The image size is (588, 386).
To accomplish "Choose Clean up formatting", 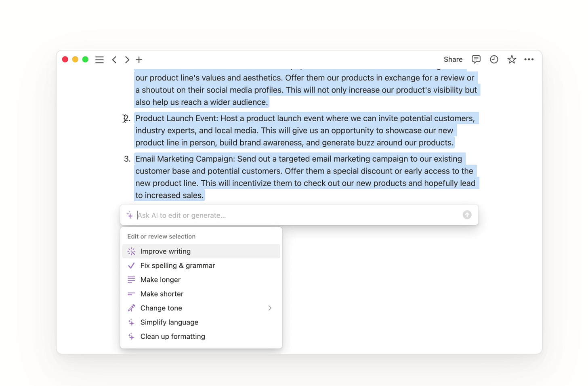I will pos(201,336).
